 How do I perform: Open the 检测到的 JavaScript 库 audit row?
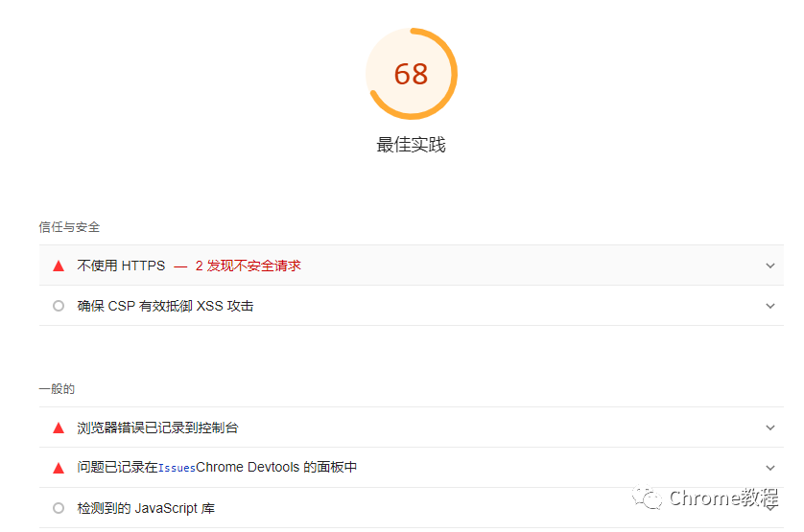point(412,508)
